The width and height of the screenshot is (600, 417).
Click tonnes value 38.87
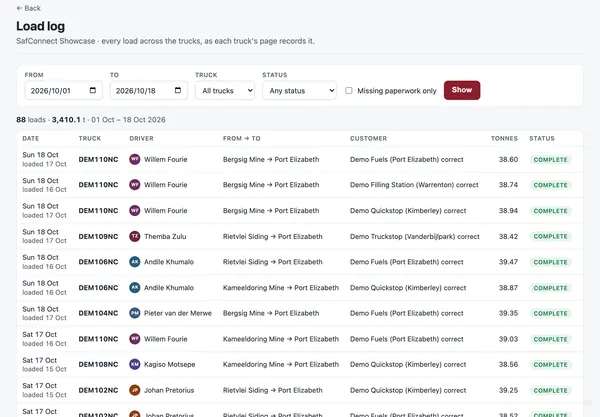point(508,288)
